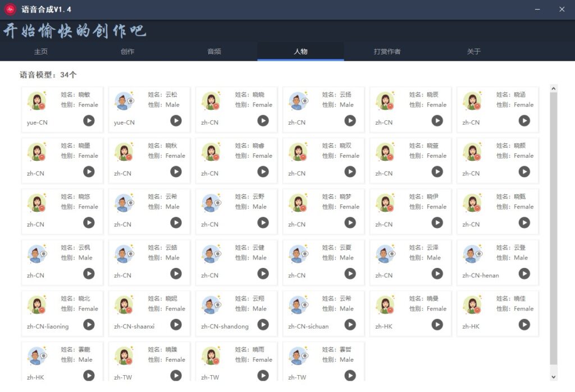Open the 打赏作者 tab
575x392 pixels.
click(x=387, y=52)
